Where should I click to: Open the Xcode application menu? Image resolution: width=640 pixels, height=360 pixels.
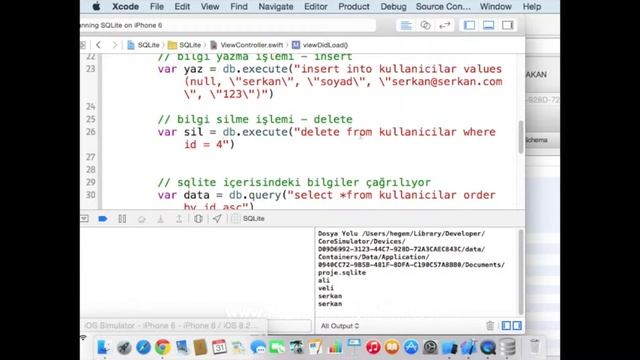[125, 7]
